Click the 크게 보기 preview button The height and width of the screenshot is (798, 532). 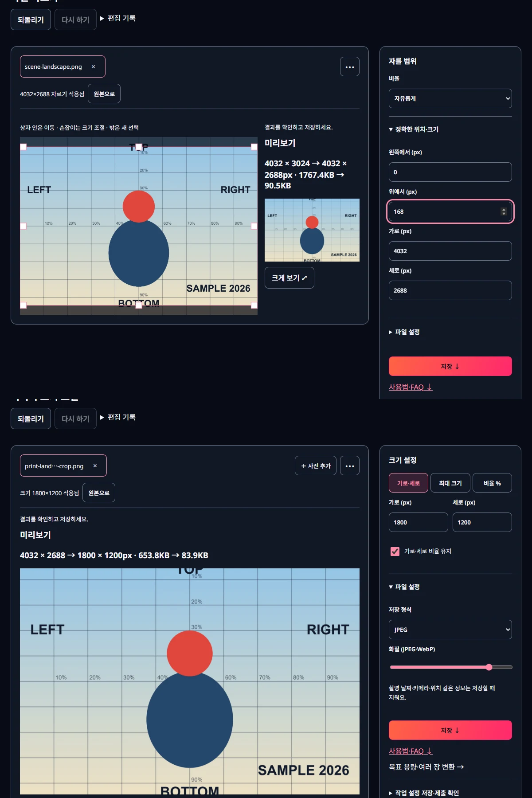pos(289,278)
